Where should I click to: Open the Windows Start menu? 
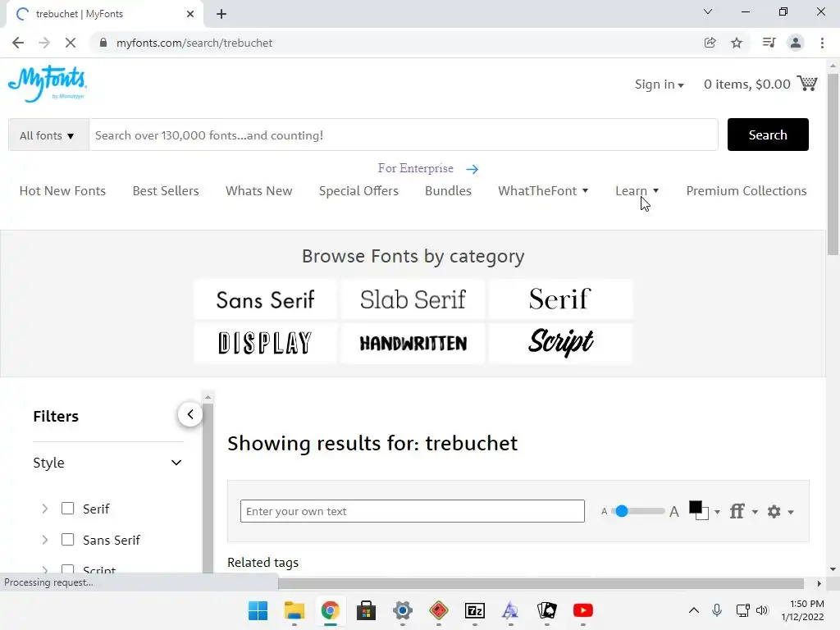pyautogui.click(x=258, y=610)
